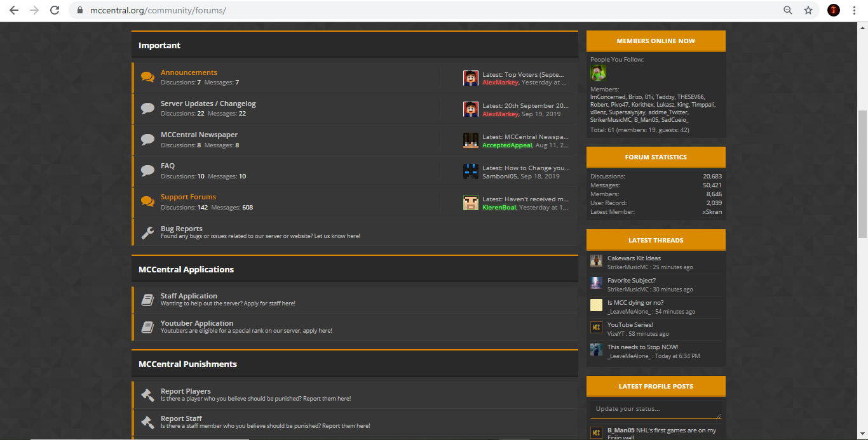Open latest Haven't received support thread
The height and width of the screenshot is (440, 868).
536,199
